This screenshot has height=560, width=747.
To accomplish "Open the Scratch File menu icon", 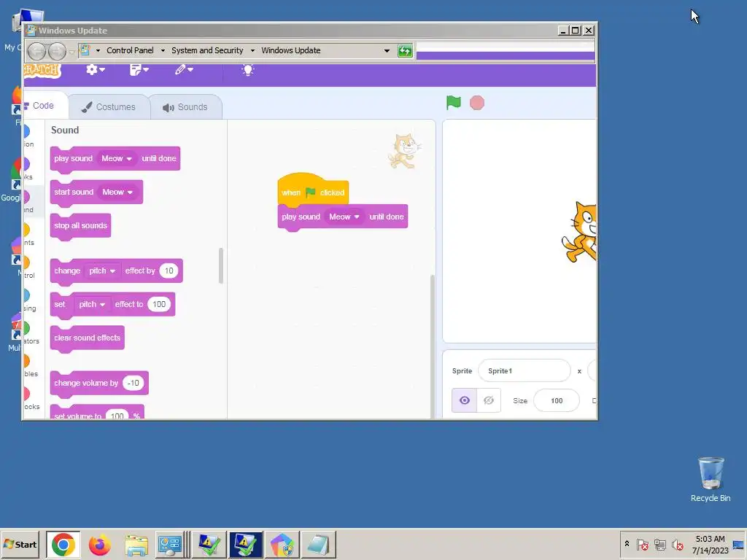I will (139, 70).
